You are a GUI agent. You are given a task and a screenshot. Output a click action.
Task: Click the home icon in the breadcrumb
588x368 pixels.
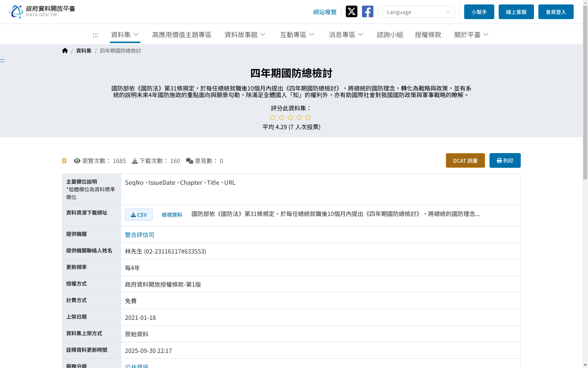tap(65, 50)
